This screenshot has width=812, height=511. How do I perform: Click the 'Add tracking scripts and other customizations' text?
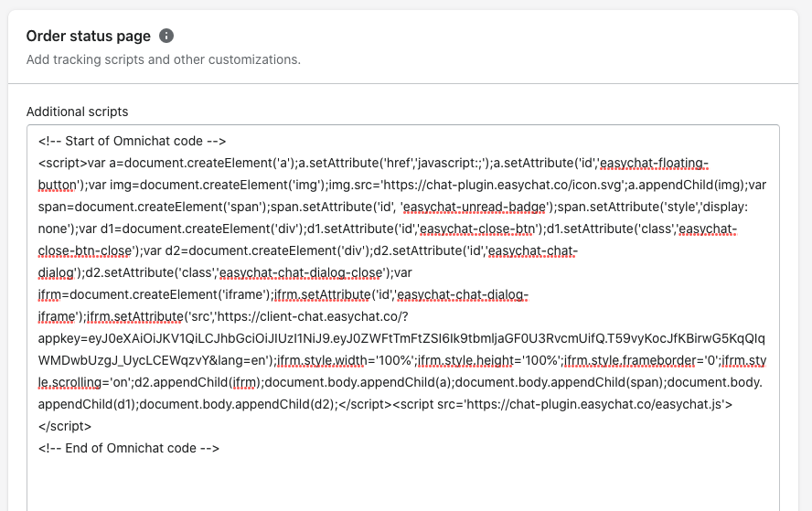pyautogui.click(x=163, y=59)
